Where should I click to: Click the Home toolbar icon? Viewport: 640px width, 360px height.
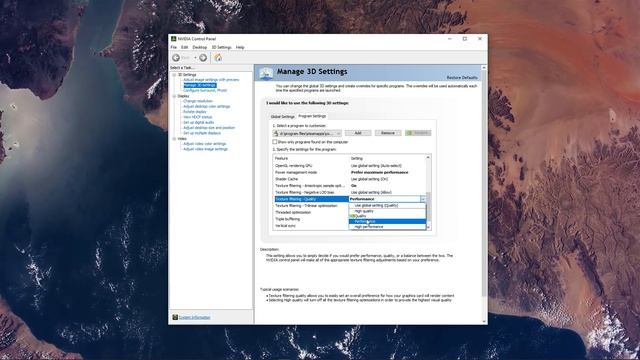coord(218,58)
